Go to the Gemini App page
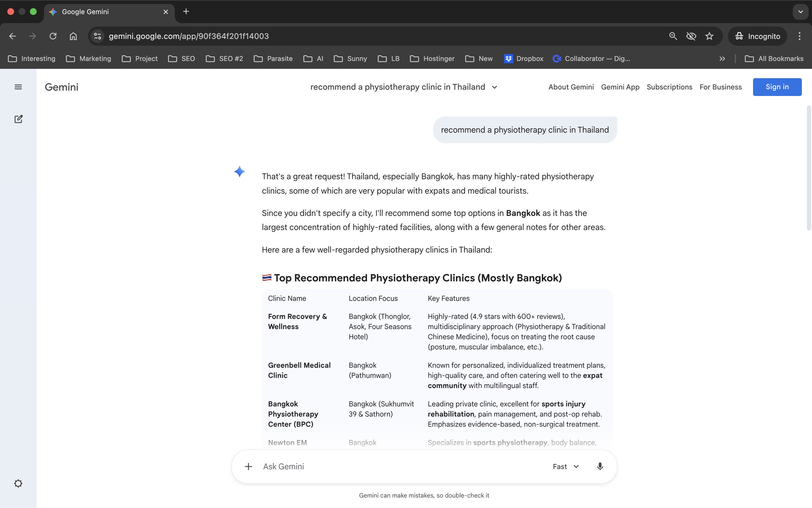The height and width of the screenshot is (508, 812). pos(620,87)
